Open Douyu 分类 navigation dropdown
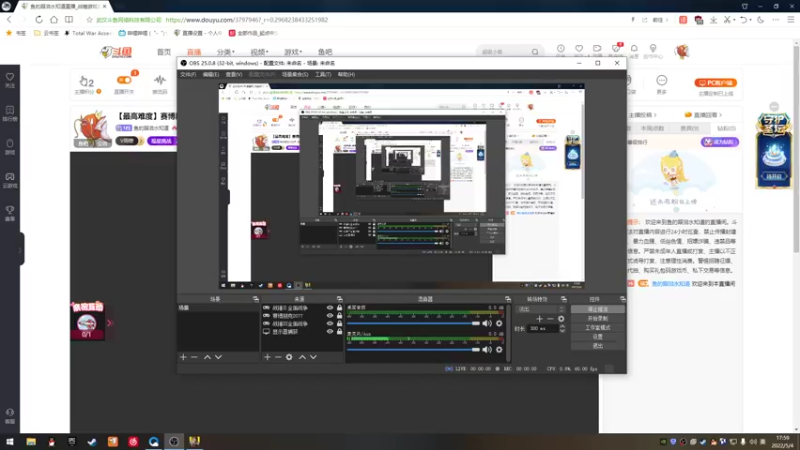 (226, 52)
